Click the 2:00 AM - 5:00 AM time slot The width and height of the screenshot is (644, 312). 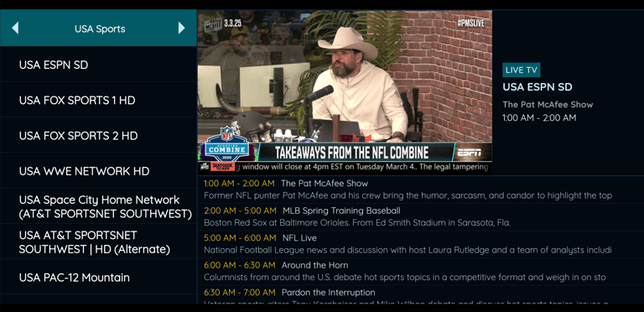point(241,211)
